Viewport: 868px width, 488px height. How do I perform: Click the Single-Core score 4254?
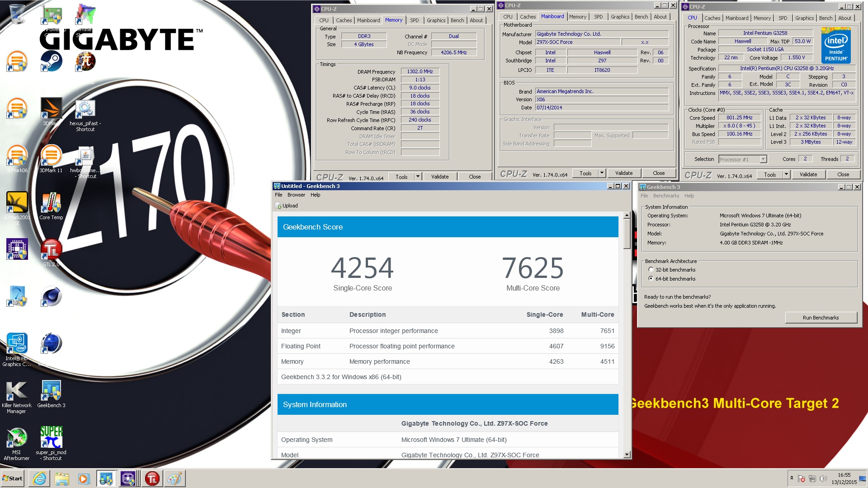[362, 267]
